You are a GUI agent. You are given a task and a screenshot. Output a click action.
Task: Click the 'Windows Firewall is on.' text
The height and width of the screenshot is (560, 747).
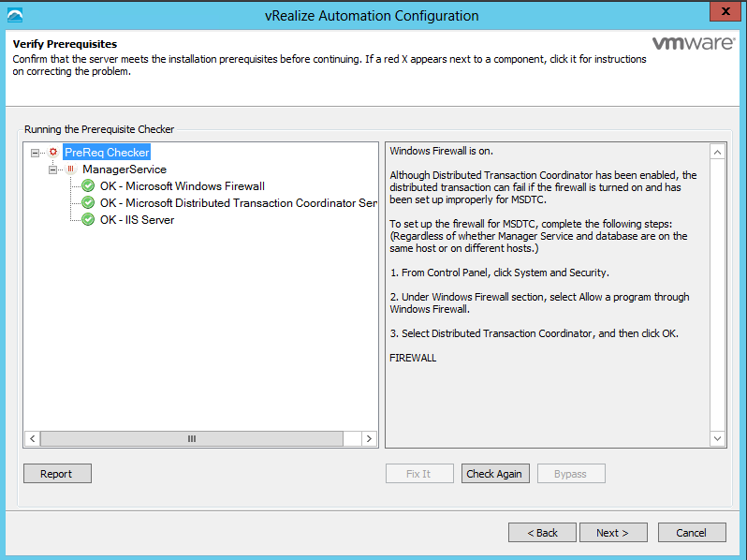[441, 151]
